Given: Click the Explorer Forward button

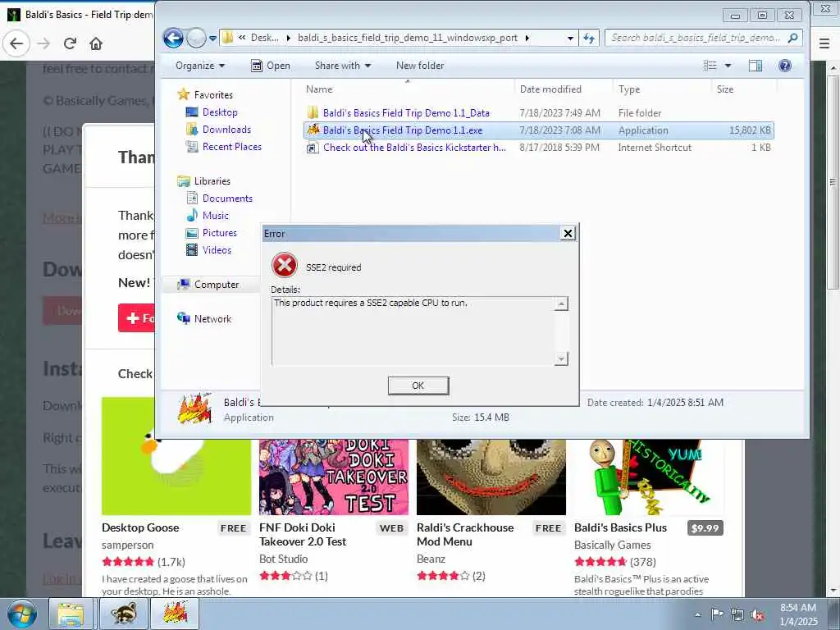Looking at the screenshot, I should pyautogui.click(x=196, y=38).
